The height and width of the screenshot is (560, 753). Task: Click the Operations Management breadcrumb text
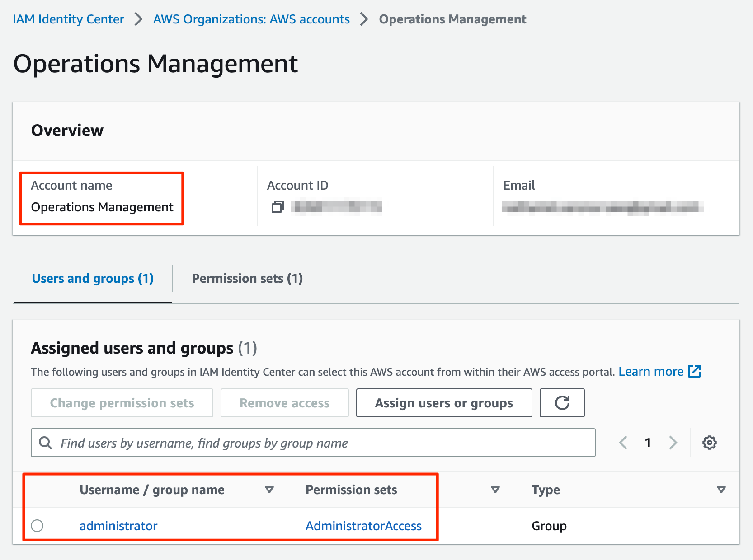pyautogui.click(x=452, y=19)
